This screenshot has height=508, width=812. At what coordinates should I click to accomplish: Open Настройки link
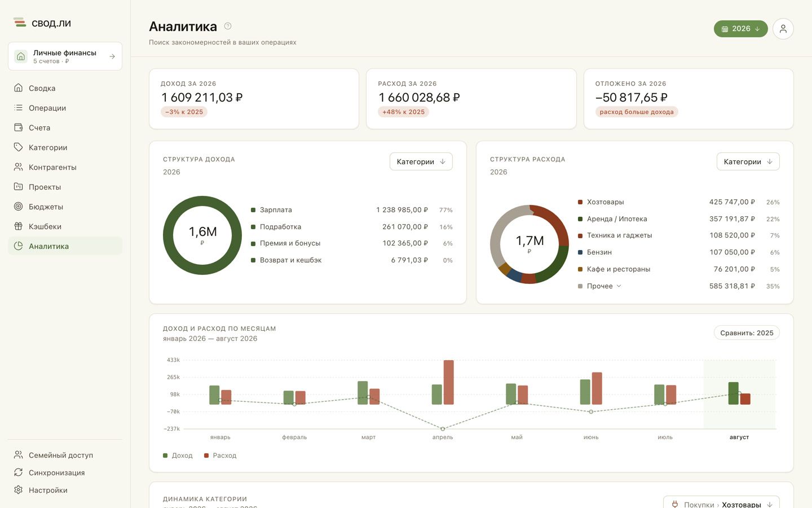[65, 490]
